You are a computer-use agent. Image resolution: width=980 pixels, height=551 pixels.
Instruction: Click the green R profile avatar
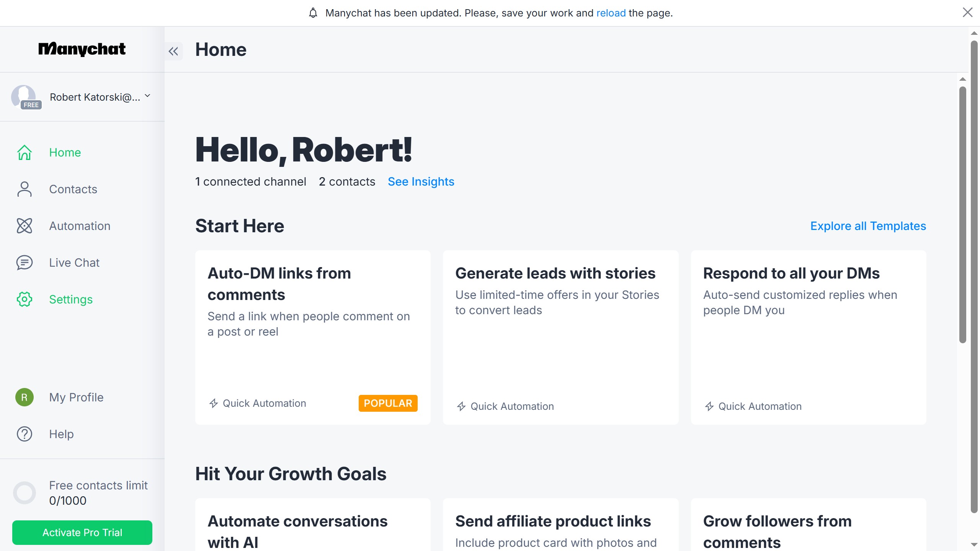[24, 397]
